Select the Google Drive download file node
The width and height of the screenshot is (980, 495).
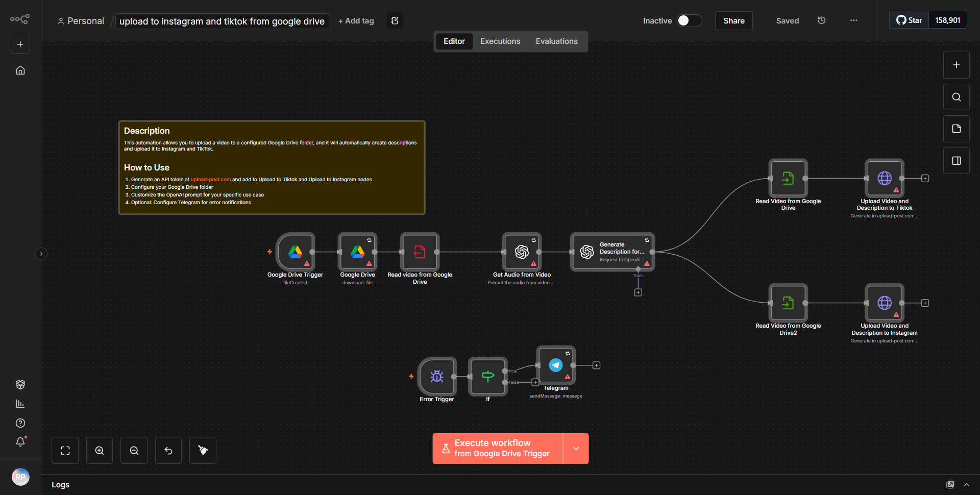pyautogui.click(x=357, y=252)
